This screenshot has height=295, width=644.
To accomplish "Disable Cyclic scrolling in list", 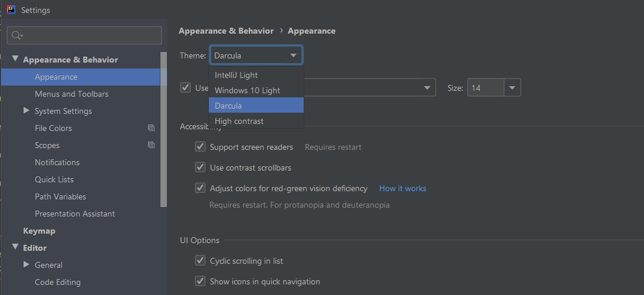I will [x=200, y=261].
